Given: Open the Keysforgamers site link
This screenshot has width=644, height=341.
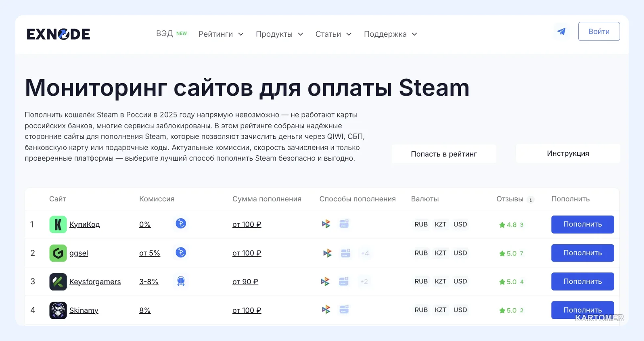Looking at the screenshot, I should pyautogui.click(x=95, y=282).
